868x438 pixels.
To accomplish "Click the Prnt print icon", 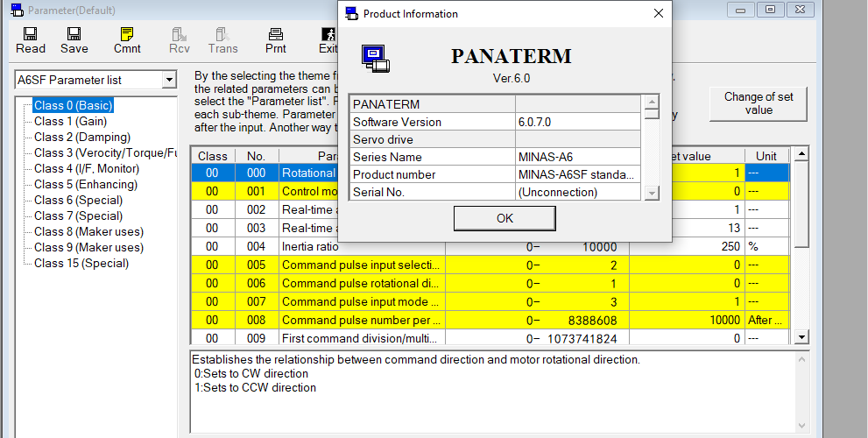I will (x=275, y=40).
